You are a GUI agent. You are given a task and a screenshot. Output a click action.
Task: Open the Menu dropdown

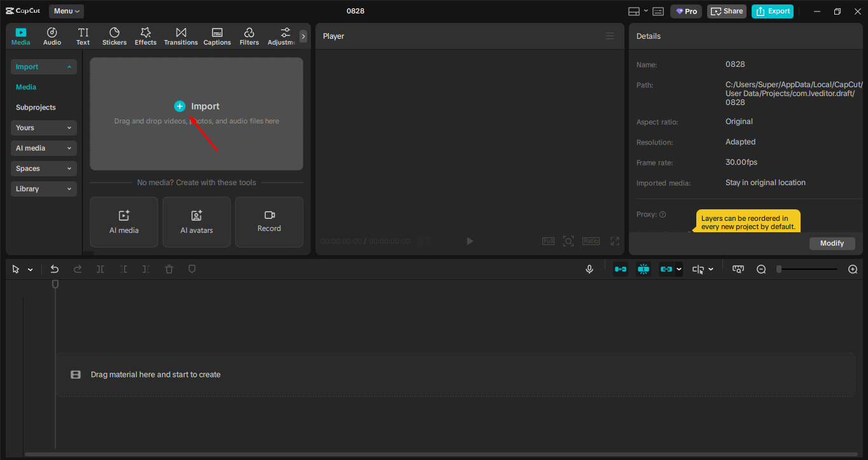(65, 11)
